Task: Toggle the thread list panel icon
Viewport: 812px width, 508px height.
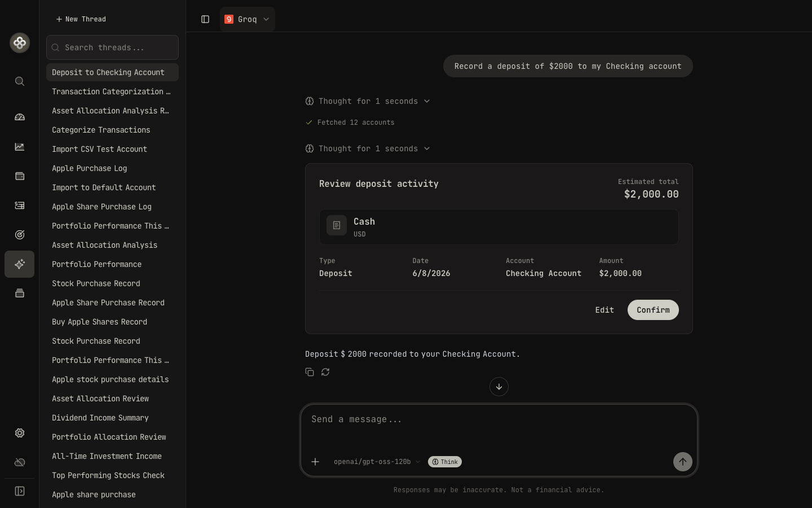Action: (x=205, y=19)
